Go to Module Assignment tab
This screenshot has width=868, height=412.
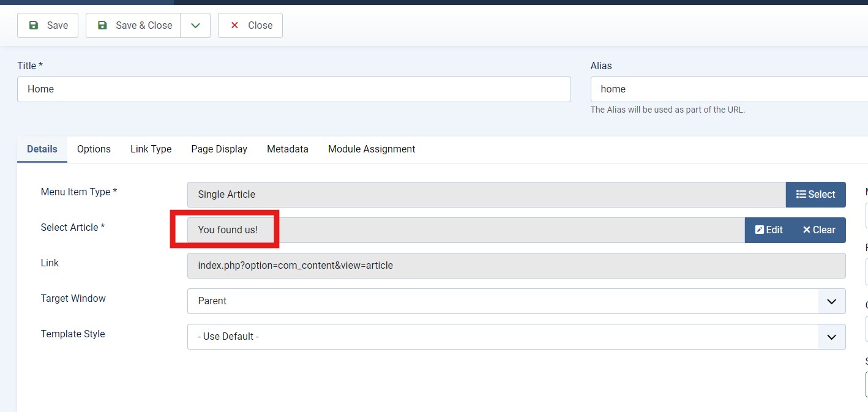point(372,149)
